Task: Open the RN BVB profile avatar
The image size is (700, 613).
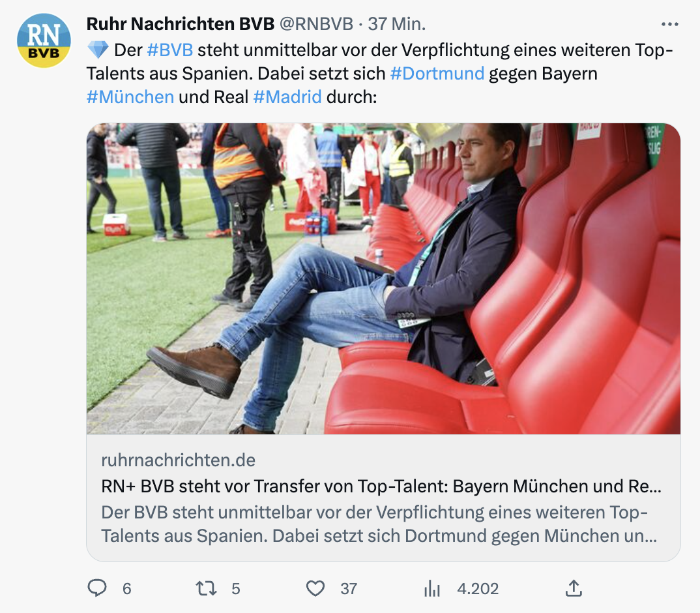Action: pos(44,40)
